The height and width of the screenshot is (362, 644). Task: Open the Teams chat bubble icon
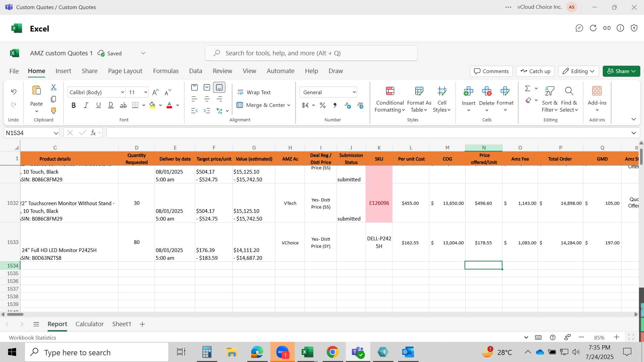(579, 28)
